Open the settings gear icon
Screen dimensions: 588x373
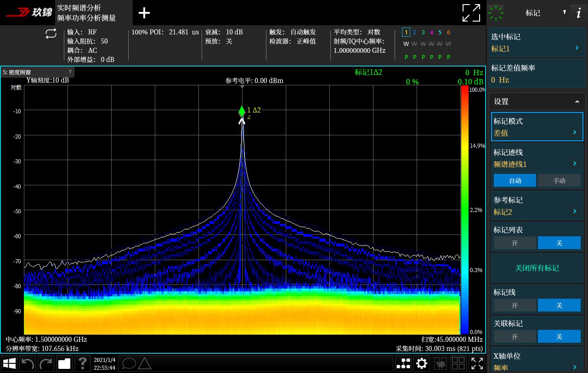pyautogui.click(x=422, y=363)
